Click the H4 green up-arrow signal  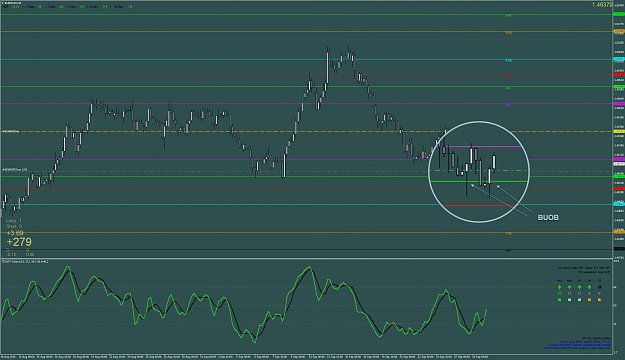(590, 287)
